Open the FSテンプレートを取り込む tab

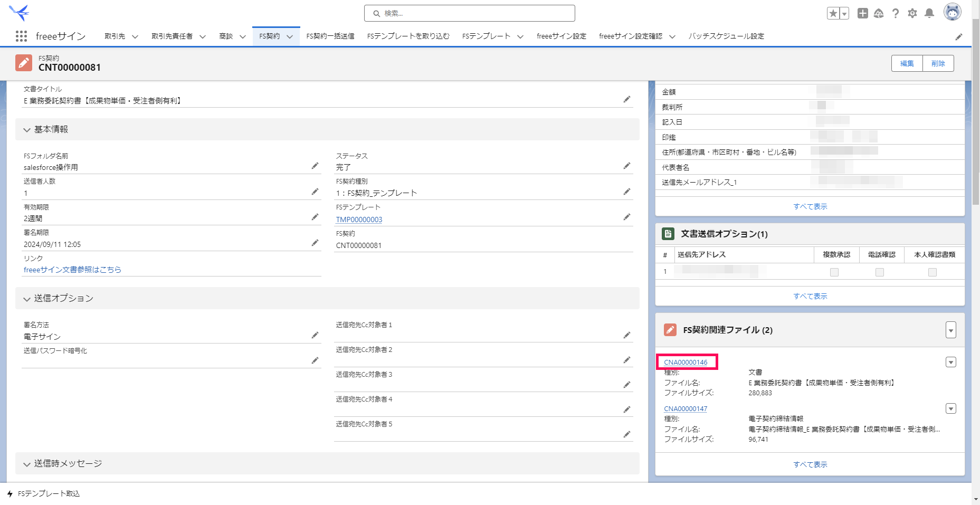408,36
